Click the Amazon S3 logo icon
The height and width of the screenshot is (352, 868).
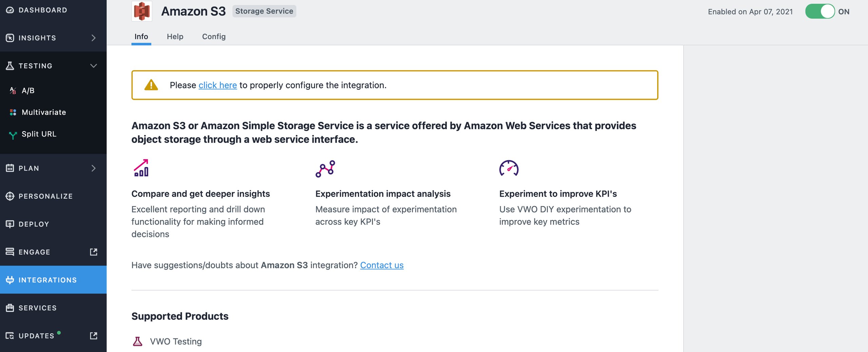pos(142,11)
